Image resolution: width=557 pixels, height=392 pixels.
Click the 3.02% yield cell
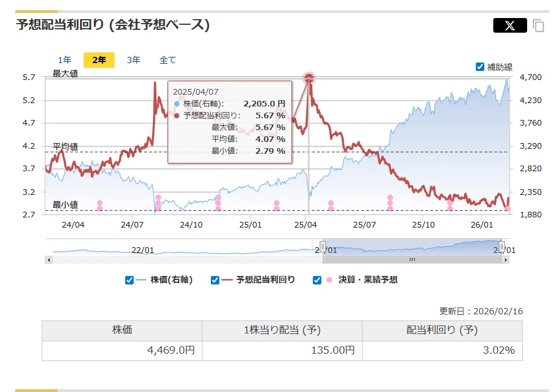pyautogui.click(x=442, y=350)
